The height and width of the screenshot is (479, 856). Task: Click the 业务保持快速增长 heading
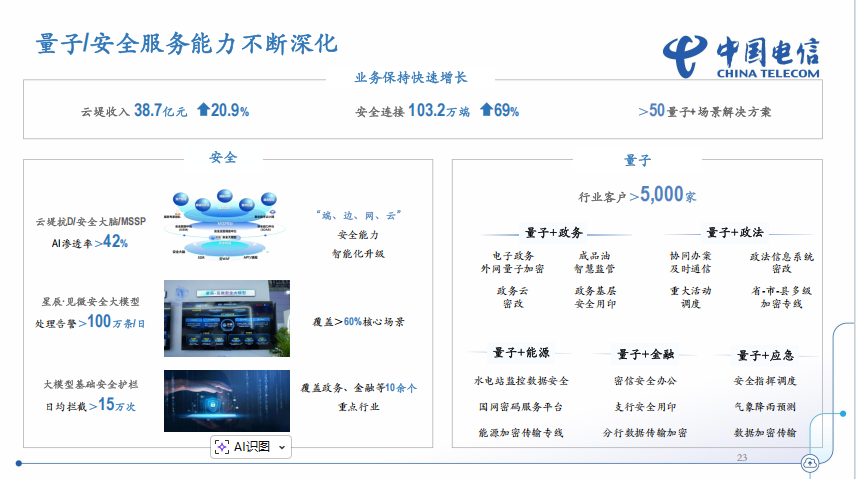point(411,77)
